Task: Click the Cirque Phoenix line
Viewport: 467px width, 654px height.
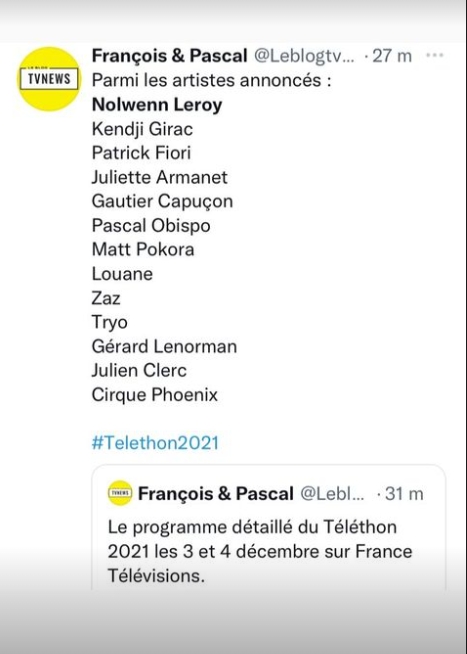Action: point(155,395)
